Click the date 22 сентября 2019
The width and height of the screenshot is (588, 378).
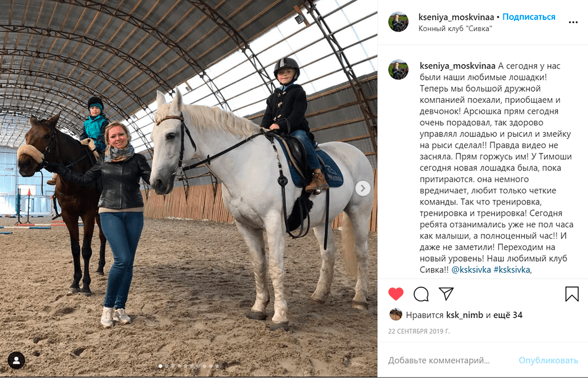(x=419, y=331)
